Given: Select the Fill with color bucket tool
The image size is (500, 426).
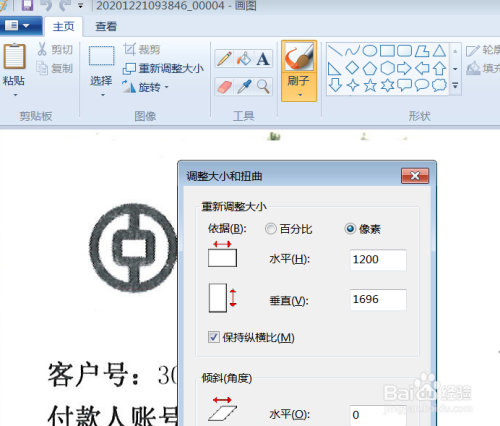Looking at the screenshot, I should click(244, 59).
